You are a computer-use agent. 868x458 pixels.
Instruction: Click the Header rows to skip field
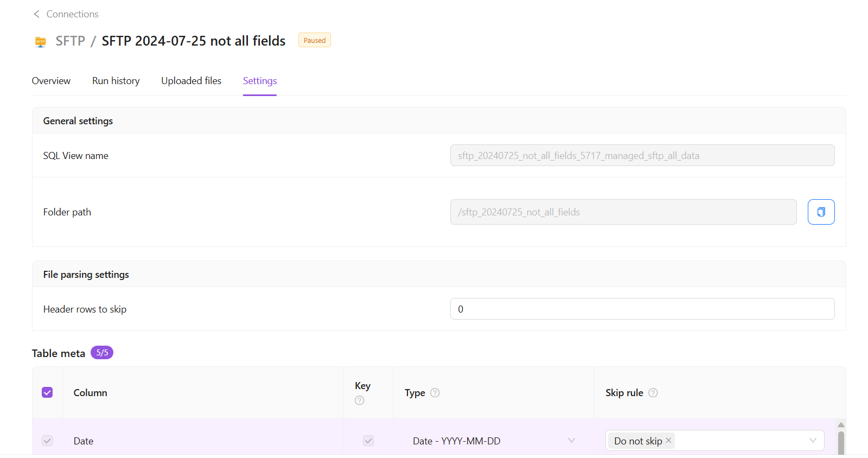[642, 309]
